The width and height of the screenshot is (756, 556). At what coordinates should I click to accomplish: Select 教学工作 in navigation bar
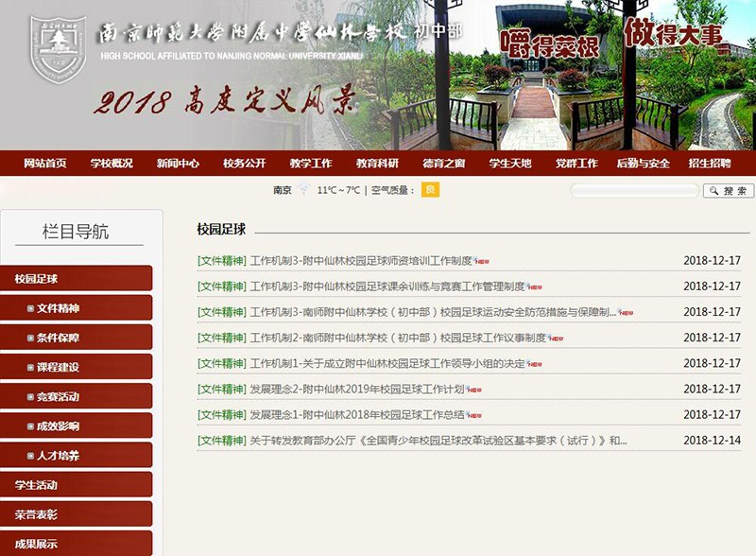pyautogui.click(x=311, y=164)
